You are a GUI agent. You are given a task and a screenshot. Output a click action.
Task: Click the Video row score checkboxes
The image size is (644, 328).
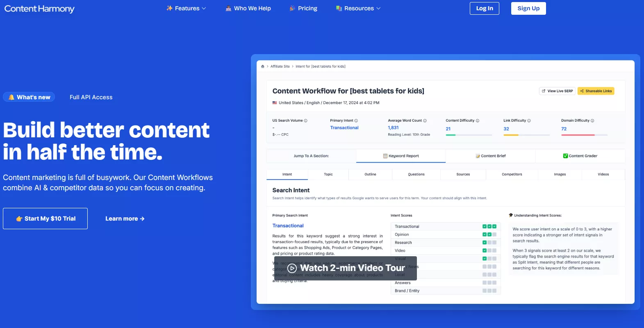pos(489,251)
